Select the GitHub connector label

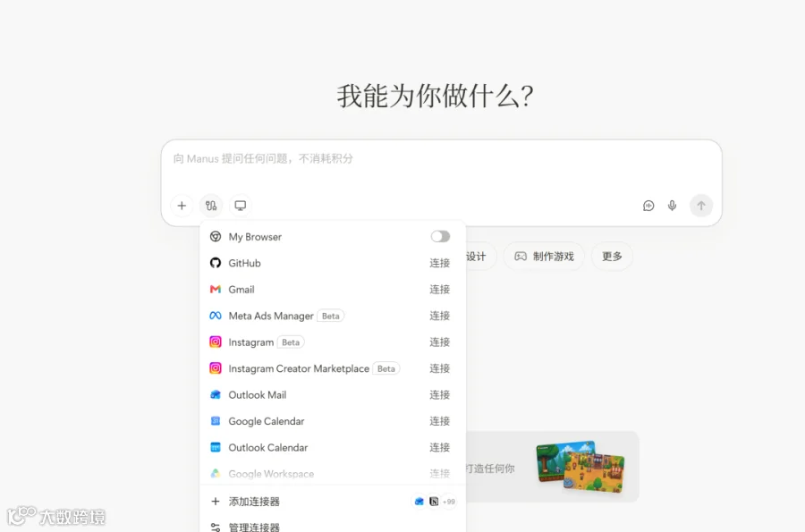pyautogui.click(x=244, y=263)
